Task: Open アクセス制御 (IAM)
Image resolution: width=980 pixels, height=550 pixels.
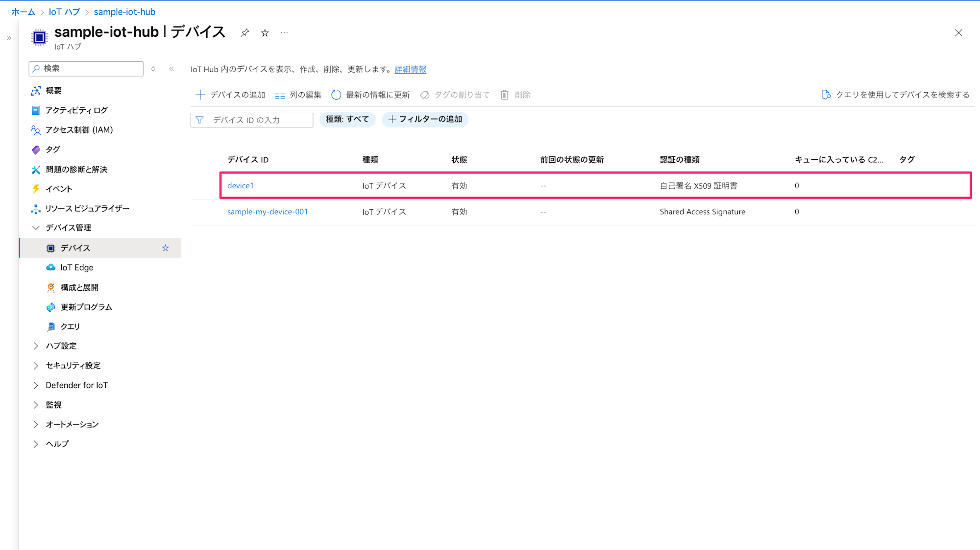Action: 79,130
